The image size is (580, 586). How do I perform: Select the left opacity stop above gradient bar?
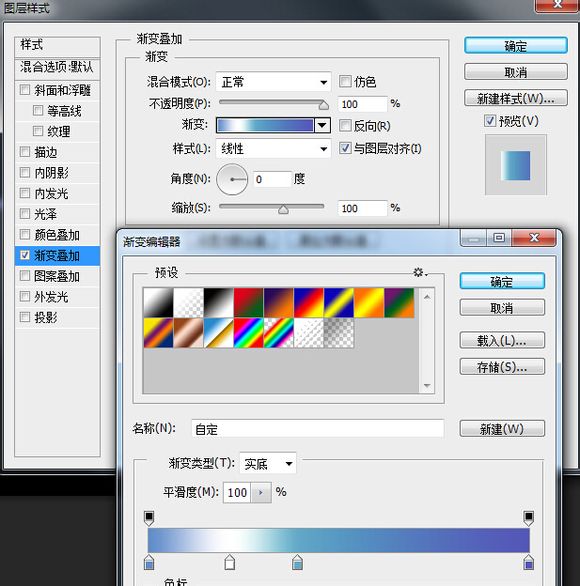(x=149, y=518)
